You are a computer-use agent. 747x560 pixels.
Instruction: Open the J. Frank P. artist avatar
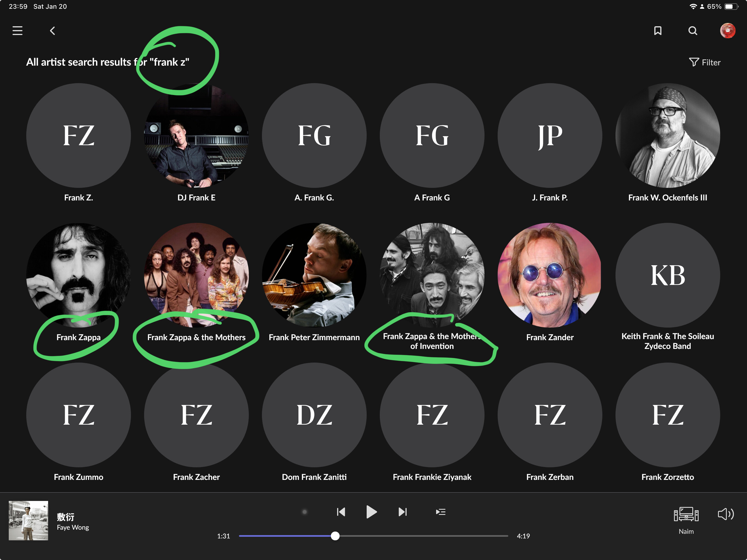coord(550,135)
